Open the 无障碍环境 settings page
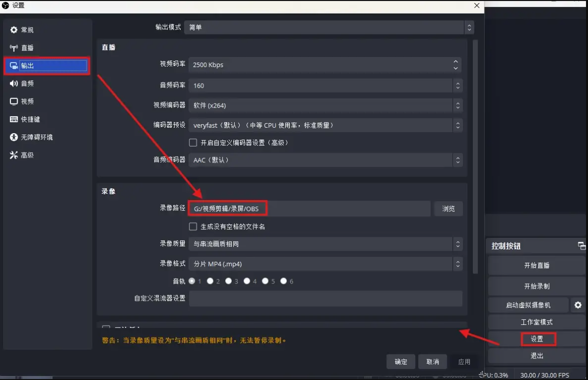 (x=47, y=137)
